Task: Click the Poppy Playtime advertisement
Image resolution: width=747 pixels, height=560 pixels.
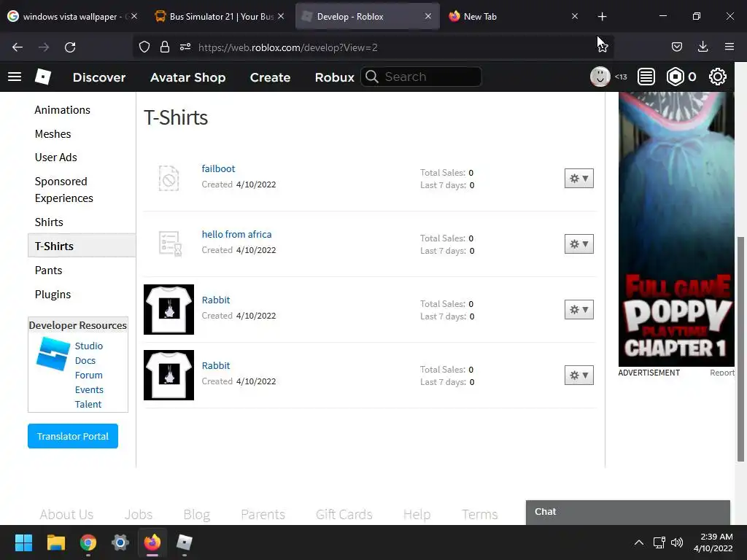Action: click(x=676, y=229)
